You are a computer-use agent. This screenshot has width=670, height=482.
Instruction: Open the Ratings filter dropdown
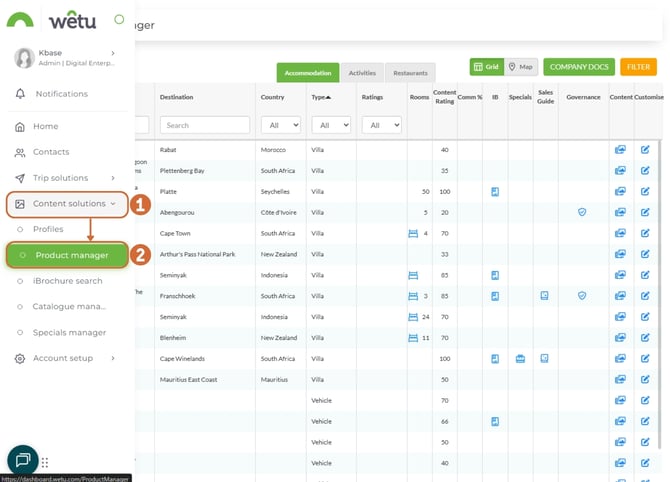tap(382, 125)
